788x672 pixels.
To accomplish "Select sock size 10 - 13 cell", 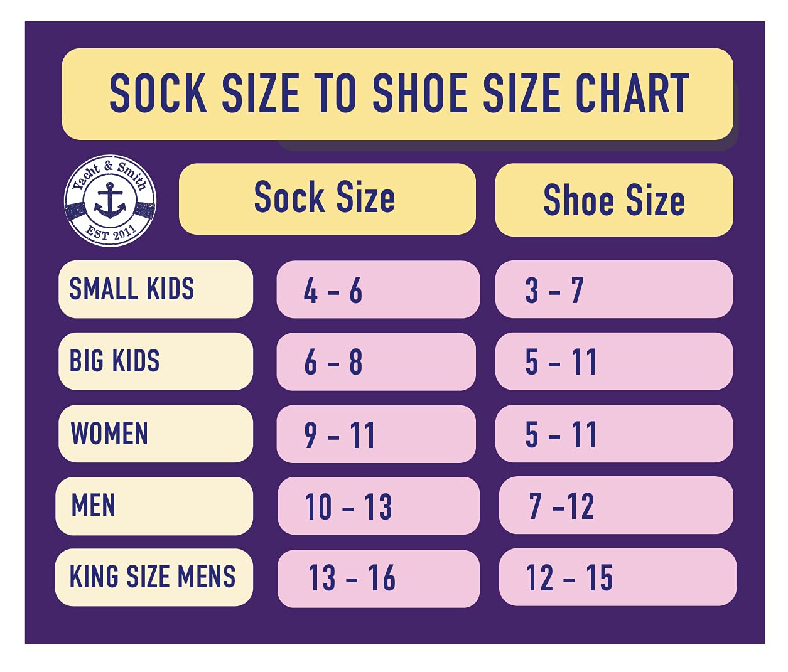I will 378,506.
